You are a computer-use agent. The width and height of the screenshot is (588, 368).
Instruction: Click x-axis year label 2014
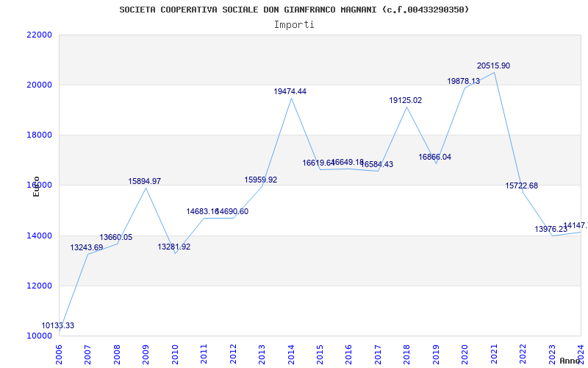pos(291,355)
